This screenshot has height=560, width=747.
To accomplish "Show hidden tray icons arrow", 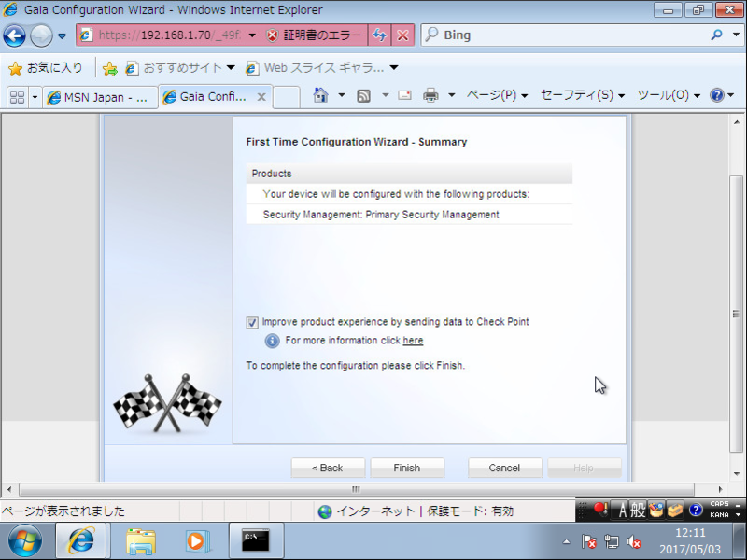I will 566,541.
